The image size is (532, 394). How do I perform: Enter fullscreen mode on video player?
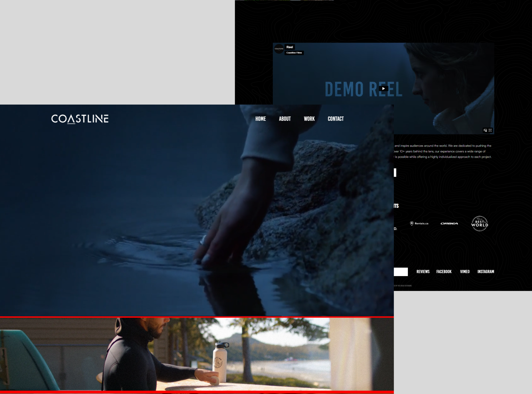point(490,130)
